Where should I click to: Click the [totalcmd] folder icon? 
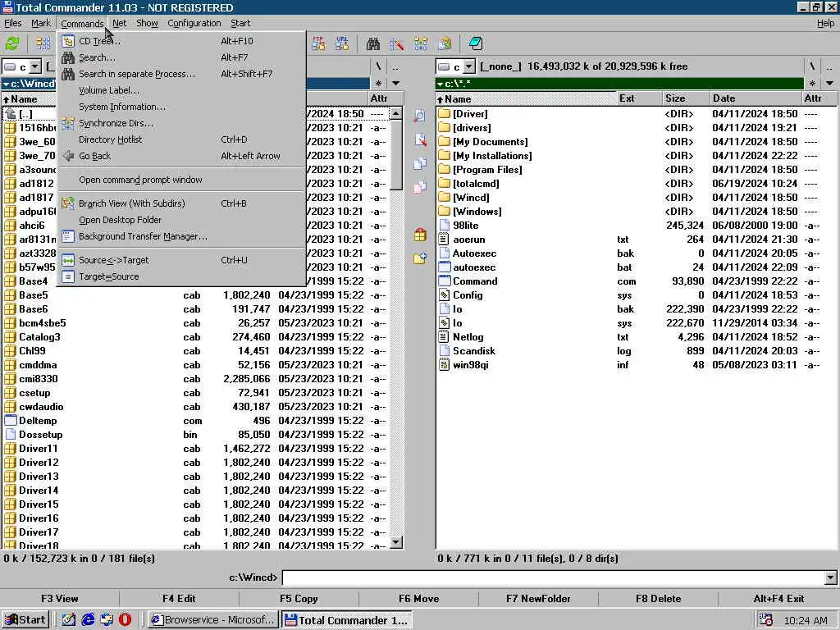[x=444, y=183]
